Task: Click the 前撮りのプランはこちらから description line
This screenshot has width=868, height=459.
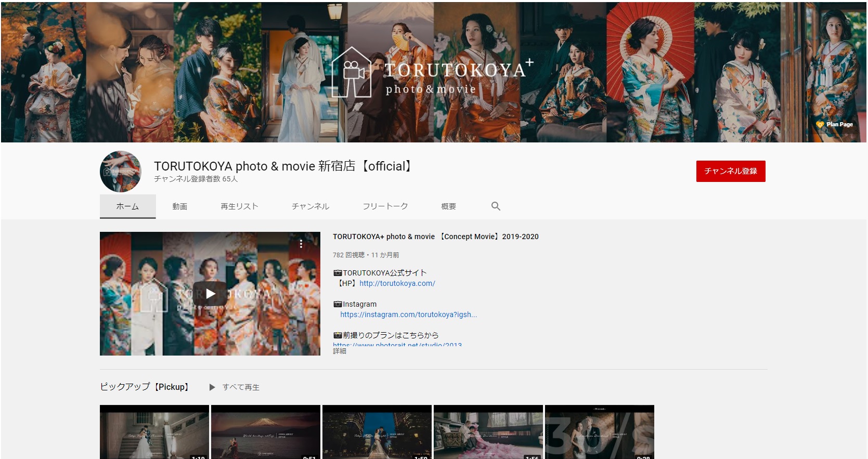Action: coord(386,335)
